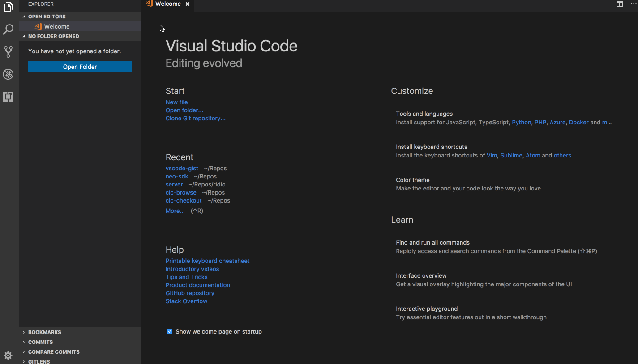Click the Clone Git repository link
Image resolution: width=638 pixels, height=364 pixels.
(196, 118)
